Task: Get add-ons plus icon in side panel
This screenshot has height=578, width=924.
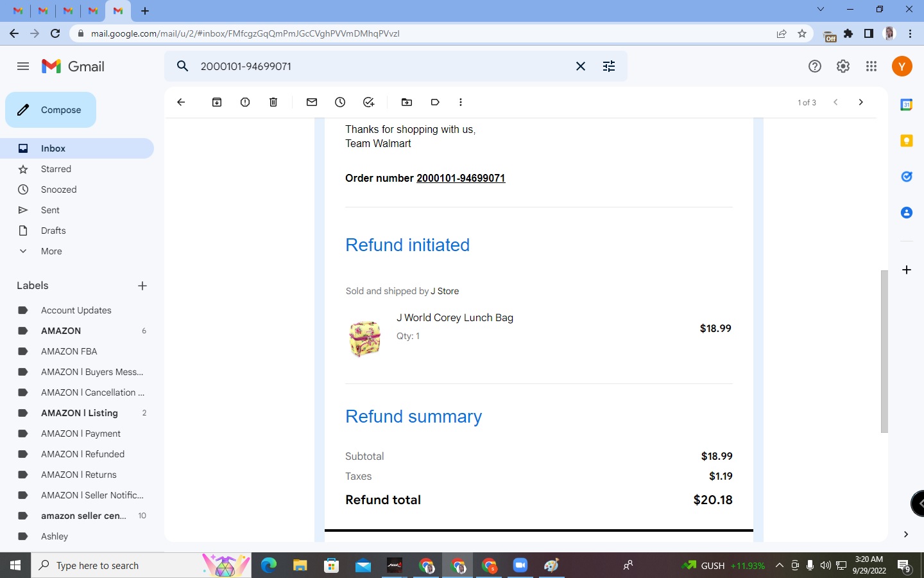Action: pyautogui.click(x=907, y=270)
